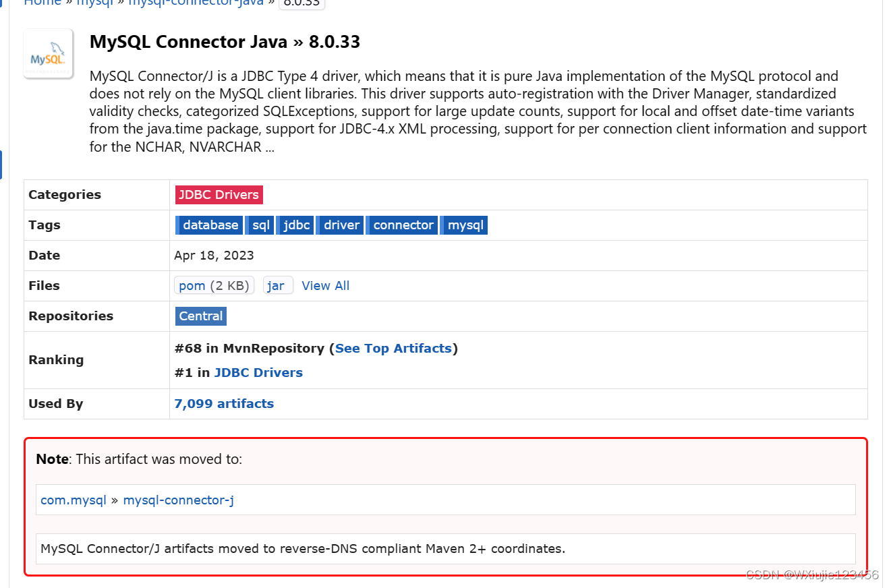Click the JDBC Type 4 driver description paragraph
This screenshot has height=588, width=889.
(x=478, y=111)
